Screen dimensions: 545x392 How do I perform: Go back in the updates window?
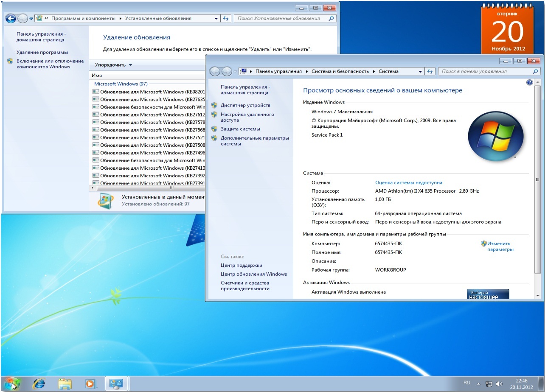[11, 18]
